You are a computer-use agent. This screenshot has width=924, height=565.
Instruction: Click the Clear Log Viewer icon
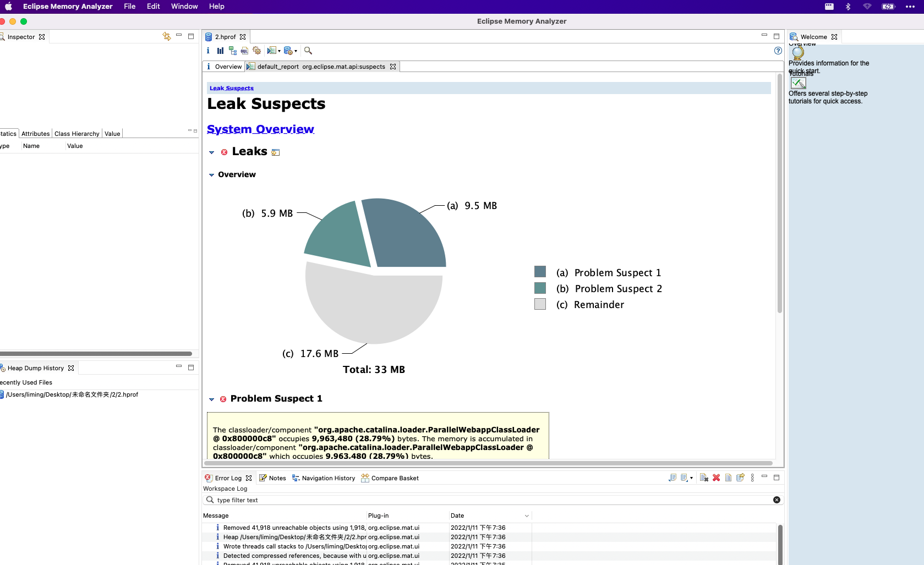pyautogui.click(x=704, y=478)
